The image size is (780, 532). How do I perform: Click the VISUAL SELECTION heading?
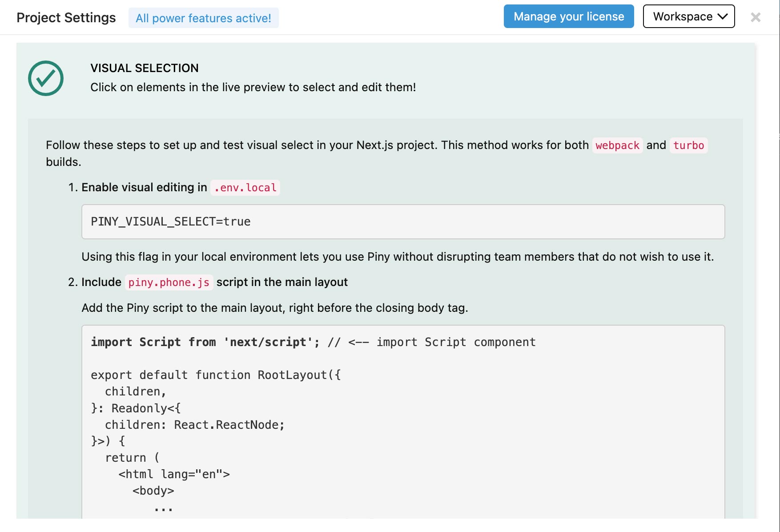[x=145, y=68]
